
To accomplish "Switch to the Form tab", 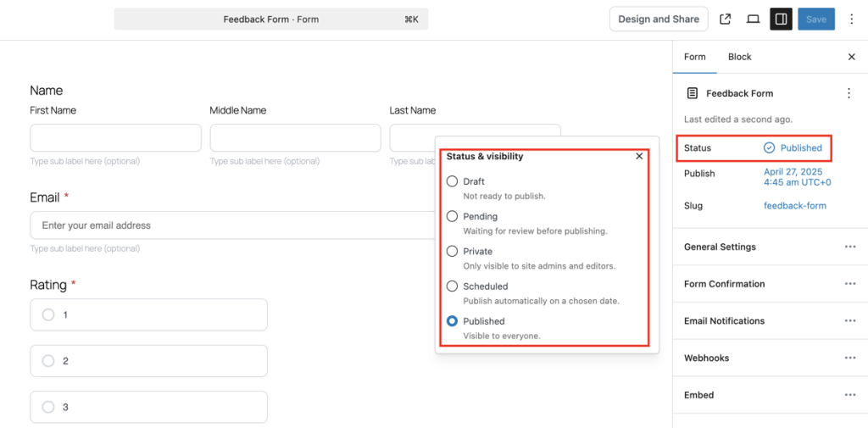I will (x=695, y=57).
